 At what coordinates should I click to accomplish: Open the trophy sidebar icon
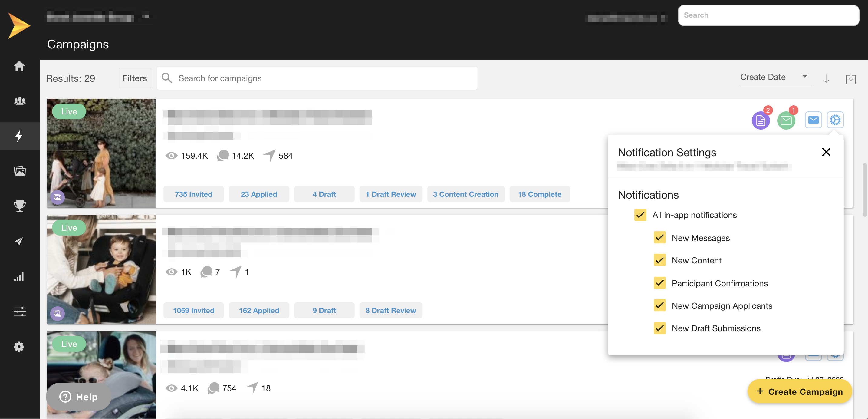click(x=20, y=206)
